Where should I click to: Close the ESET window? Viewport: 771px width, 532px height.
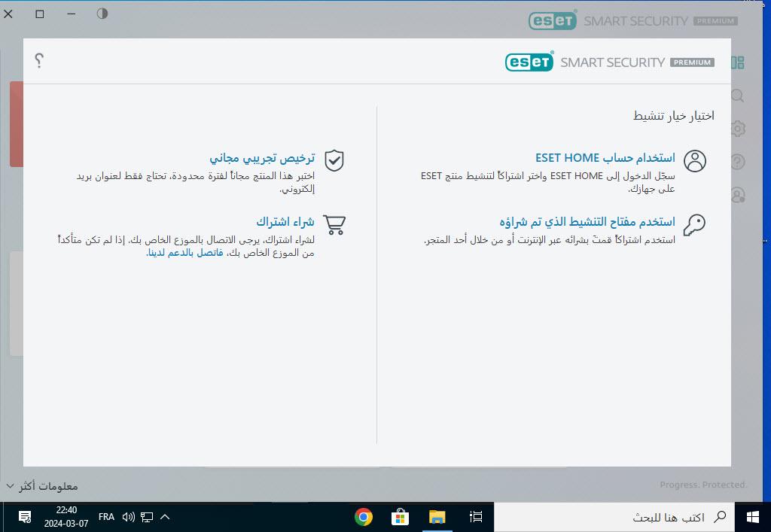[8, 14]
